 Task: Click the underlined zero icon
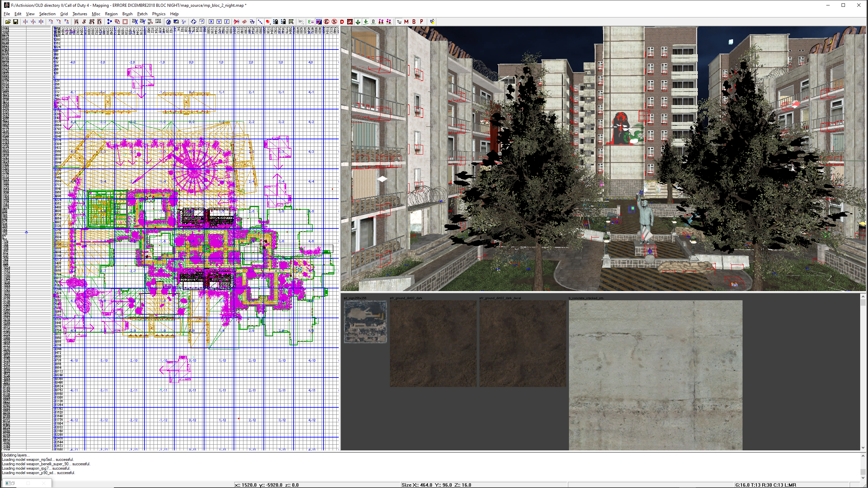(x=373, y=22)
